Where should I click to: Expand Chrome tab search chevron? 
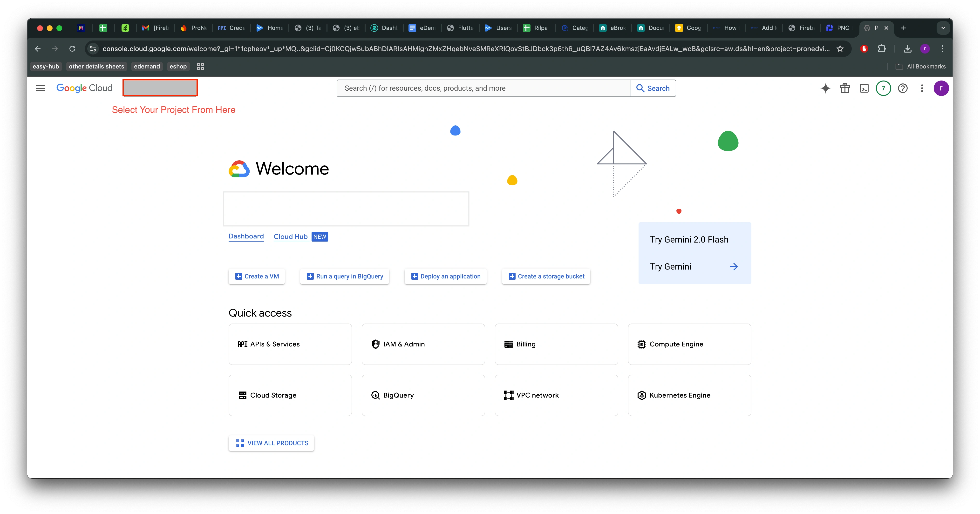click(943, 28)
